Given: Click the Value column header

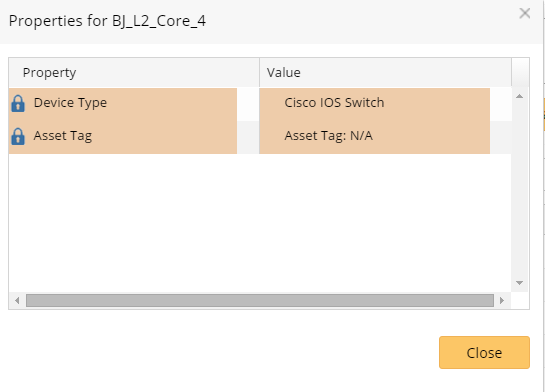Looking at the screenshot, I should click(385, 73).
